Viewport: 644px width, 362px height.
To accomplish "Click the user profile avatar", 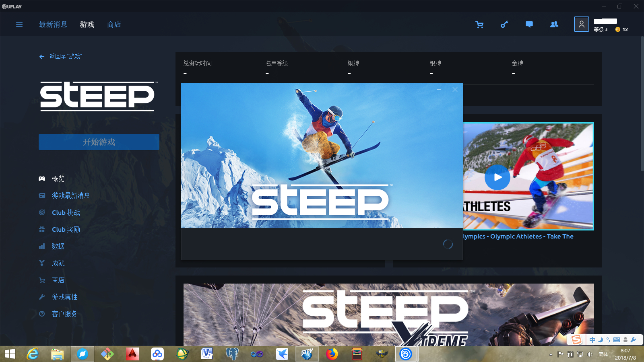I will 582,24.
